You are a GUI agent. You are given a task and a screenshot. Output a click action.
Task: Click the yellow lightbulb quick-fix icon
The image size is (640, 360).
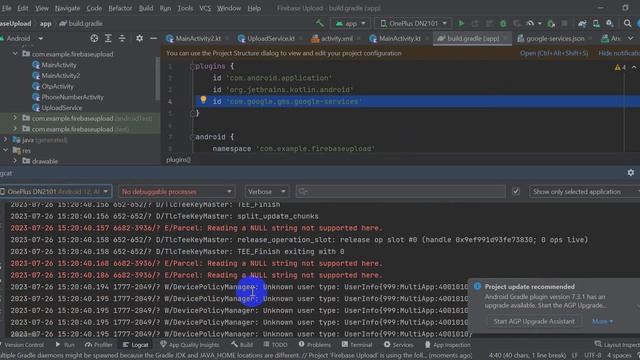click(203, 100)
